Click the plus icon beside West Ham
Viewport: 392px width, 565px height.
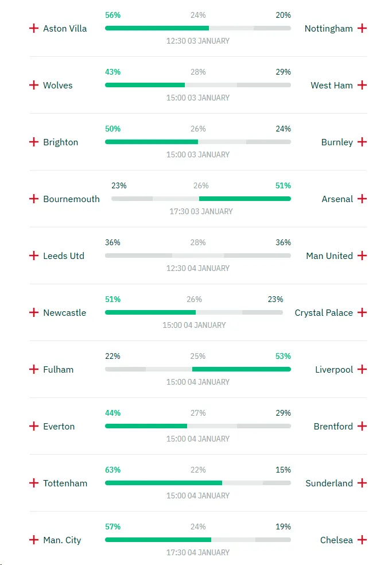pyautogui.click(x=362, y=84)
